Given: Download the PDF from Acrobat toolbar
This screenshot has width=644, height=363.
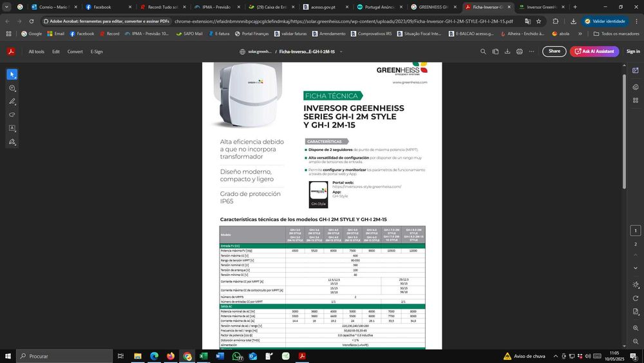Looking at the screenshot, I should 507,52.
